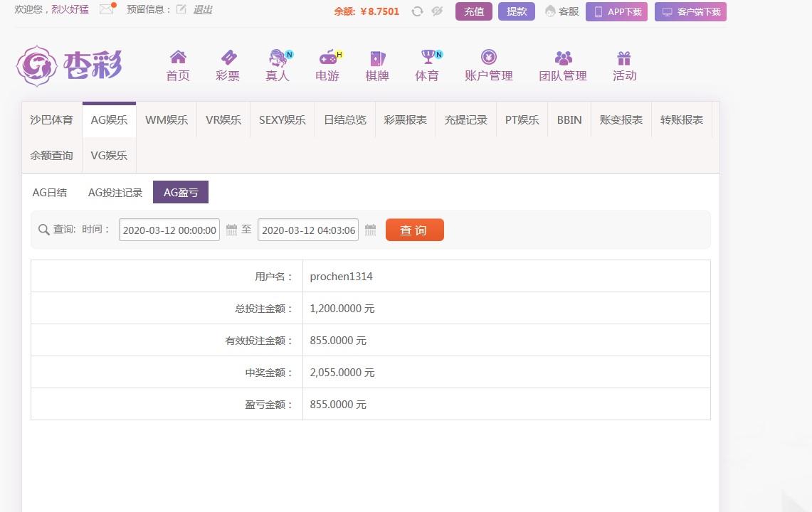
Task: Refresh balance using circular arrow icon
Action: pos(418,11)
